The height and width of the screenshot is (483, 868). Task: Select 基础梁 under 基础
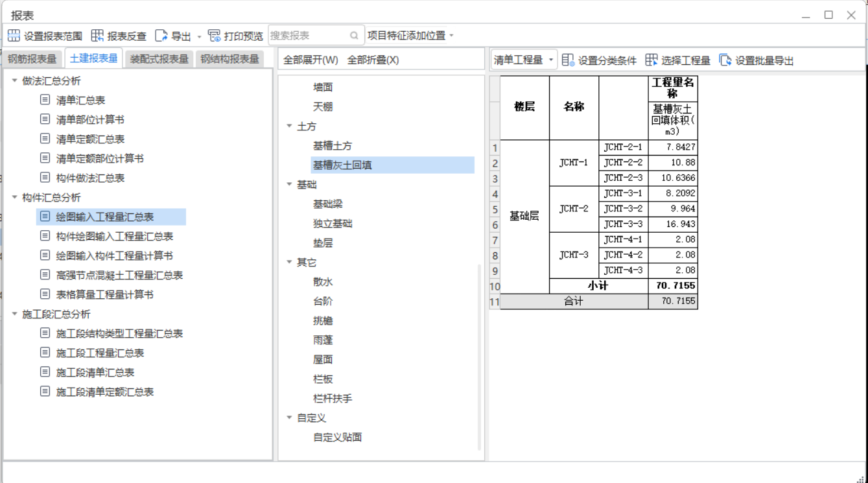[328, 204]
